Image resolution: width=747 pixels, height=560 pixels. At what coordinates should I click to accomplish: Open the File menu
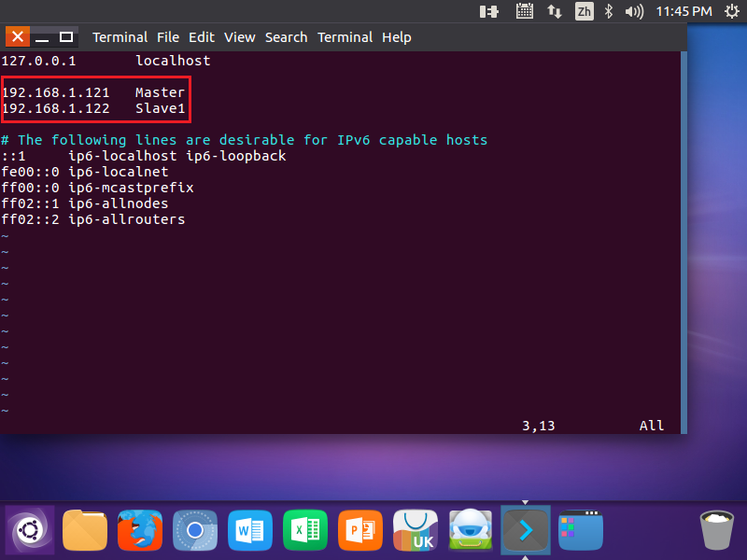(168, 37)
